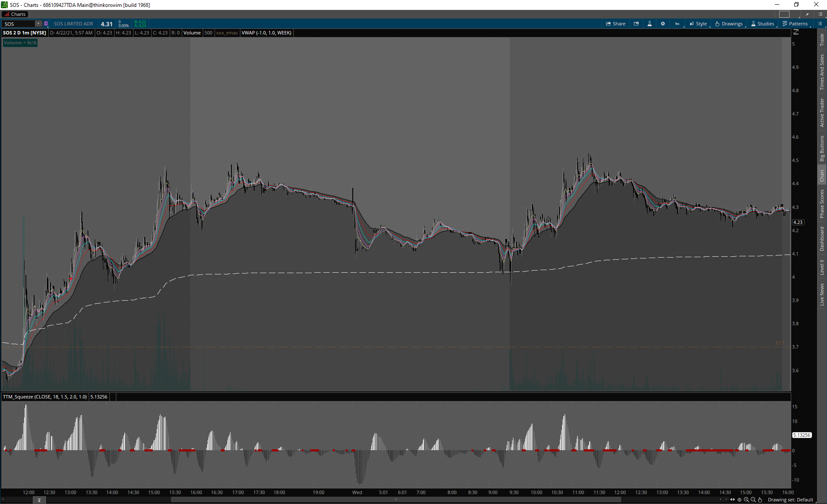Click the zoom out magnifier icon

(753, 500)
